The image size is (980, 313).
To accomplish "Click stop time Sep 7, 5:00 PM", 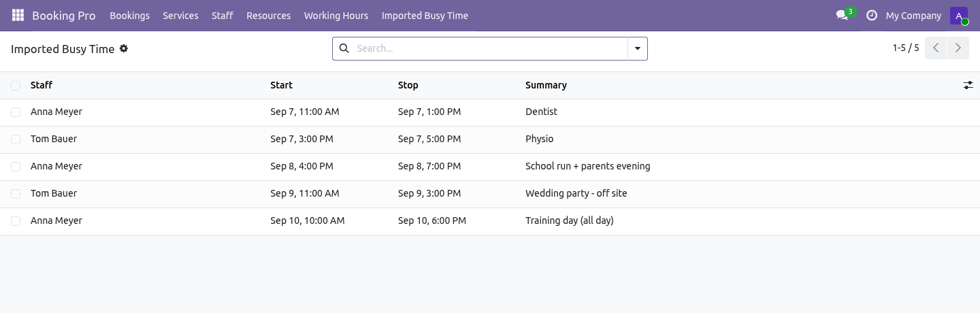I will coord(429,139).
